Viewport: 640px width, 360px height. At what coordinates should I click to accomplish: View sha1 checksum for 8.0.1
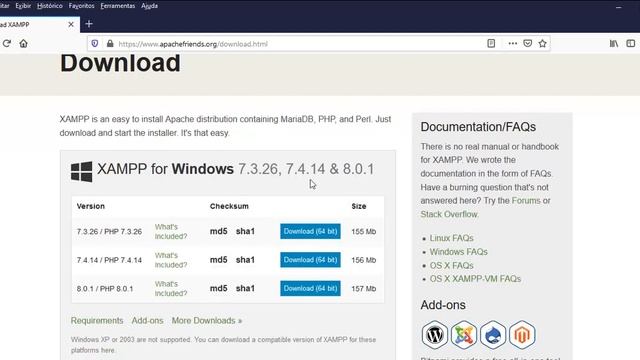click(245, 289)
